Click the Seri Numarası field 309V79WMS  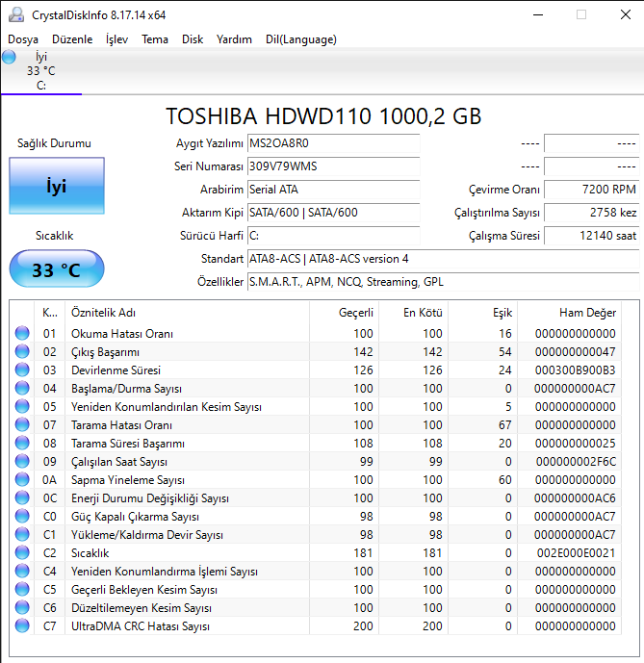pyautogui.click(x=333, y=166)
